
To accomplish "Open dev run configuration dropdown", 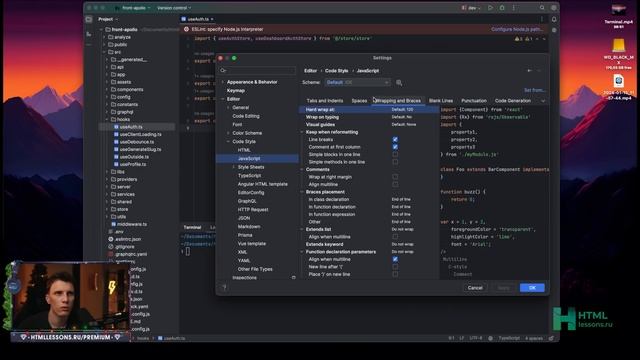I will tap(471, 8).
